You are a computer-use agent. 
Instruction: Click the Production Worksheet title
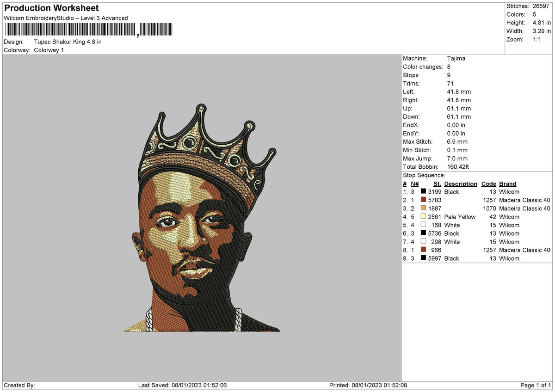click(51, 8)
